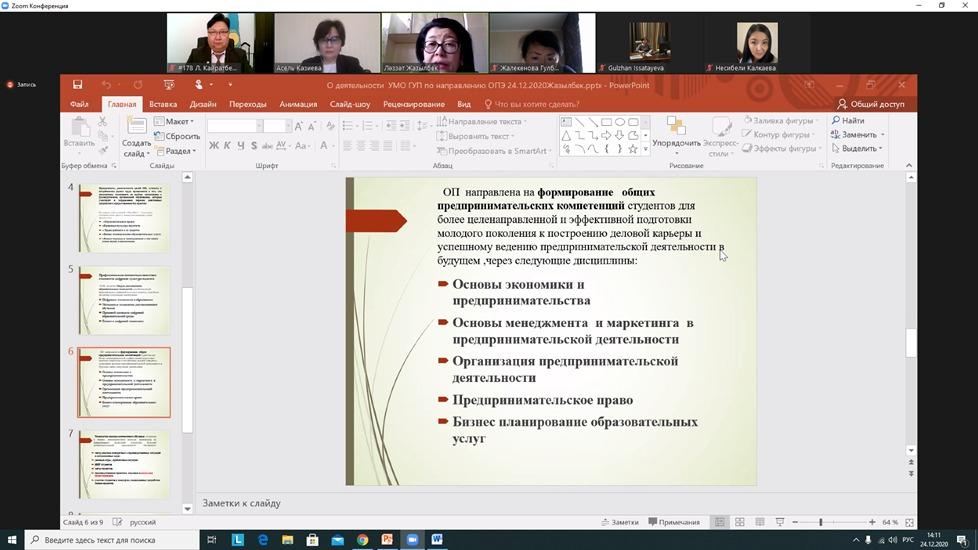Switch to slide sorter view
The height and width of the screenshot is (550, 978).
[740, 522]
